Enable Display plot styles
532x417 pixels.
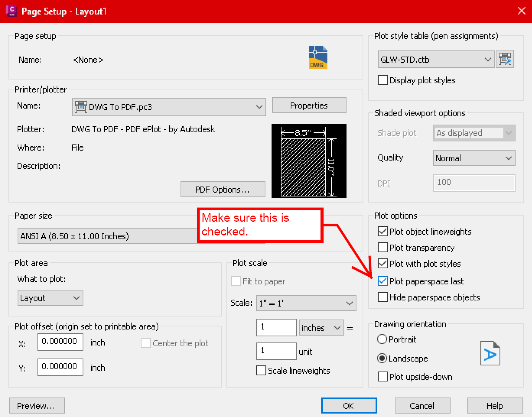click(x=383, y=80)
